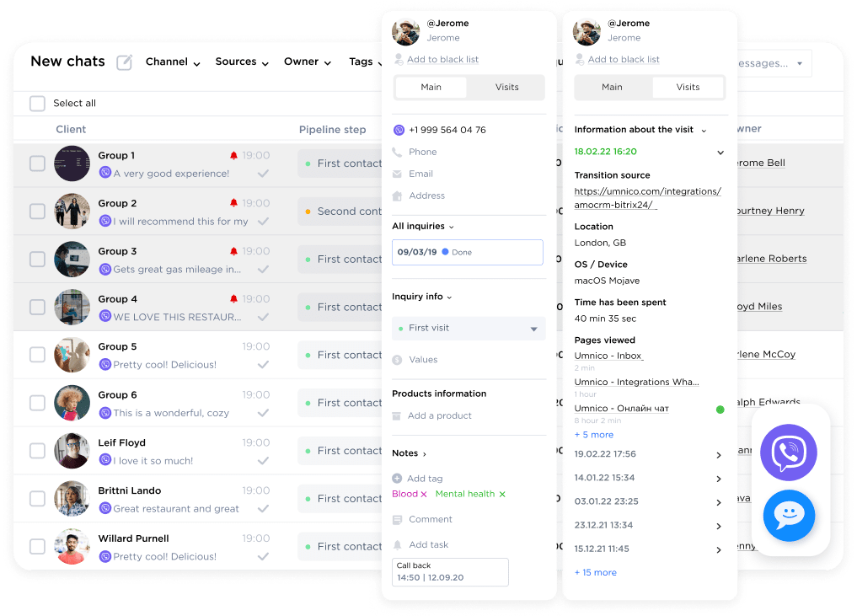Switch to Main tab in the visits panel
Viewport: 857px width, 616px height.
pos(613,88)
